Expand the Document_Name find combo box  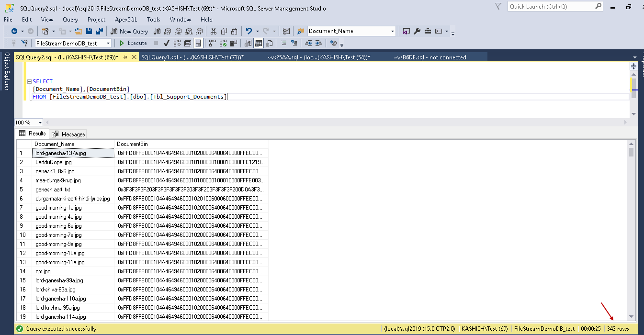point(393,31)
